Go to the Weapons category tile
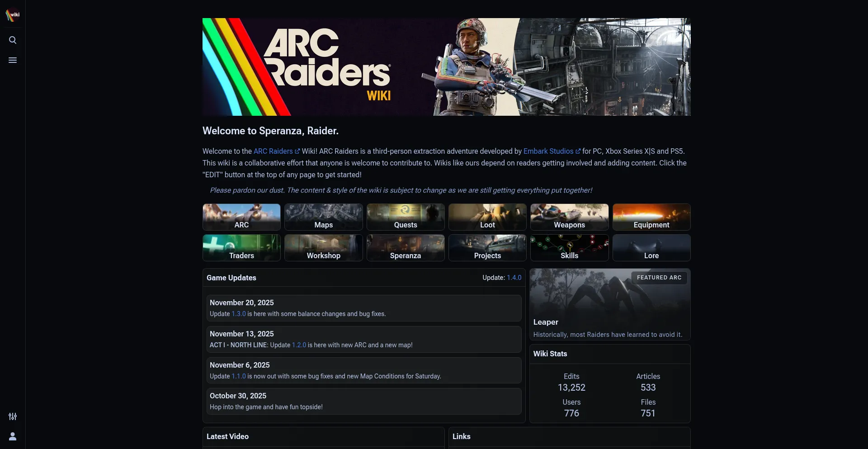 [570, 217]
